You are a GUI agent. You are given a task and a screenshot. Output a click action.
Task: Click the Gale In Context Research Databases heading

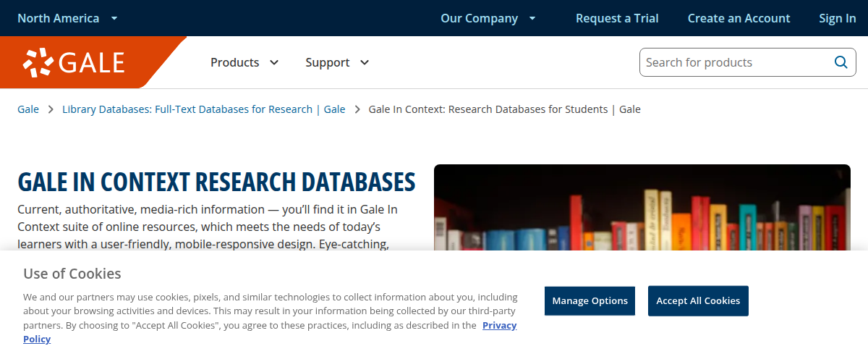pos(216,182)
